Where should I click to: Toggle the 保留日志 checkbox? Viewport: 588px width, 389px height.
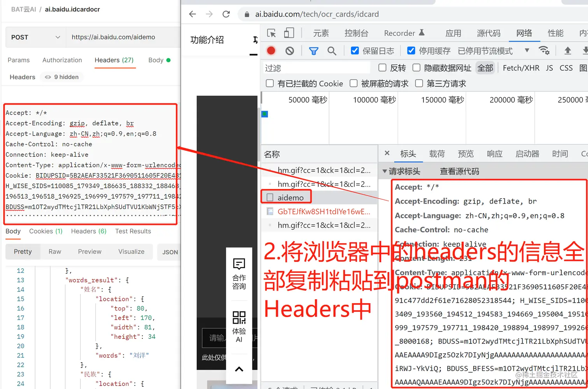(x=355, y=51)
